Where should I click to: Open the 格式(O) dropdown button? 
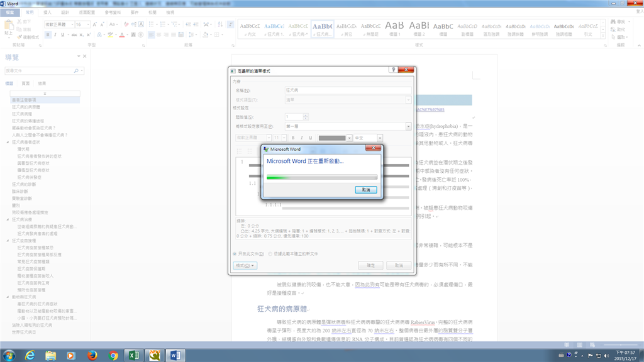245,266
